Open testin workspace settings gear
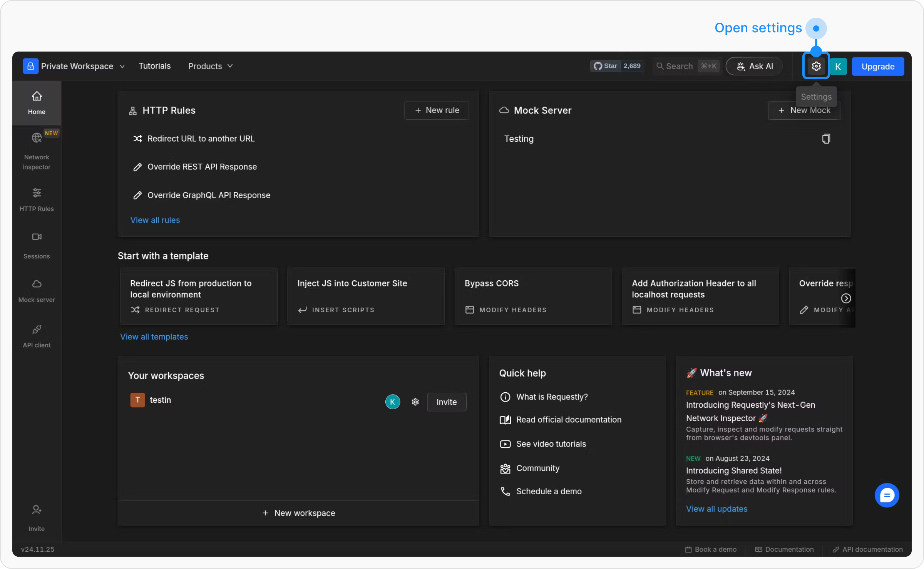The height and width of the screenshot is (569, 924). (x=415, y=402)
